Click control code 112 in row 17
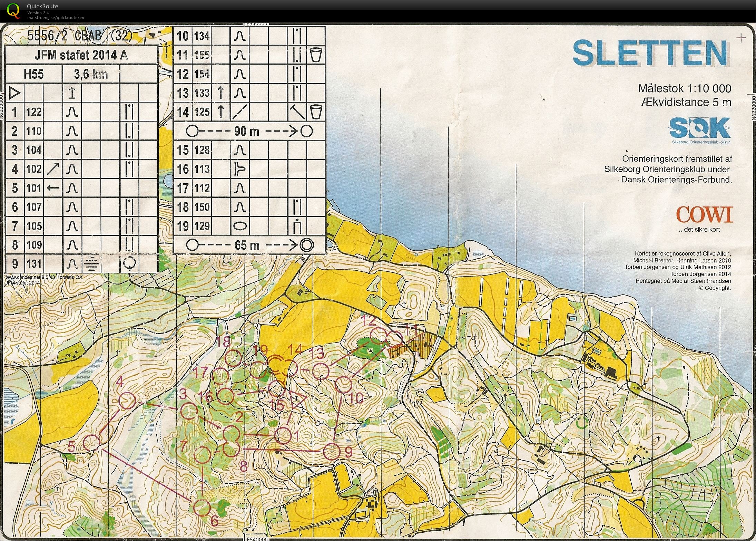Image resolution: width=756 pixels, height=541 pixels. point(202,188)
